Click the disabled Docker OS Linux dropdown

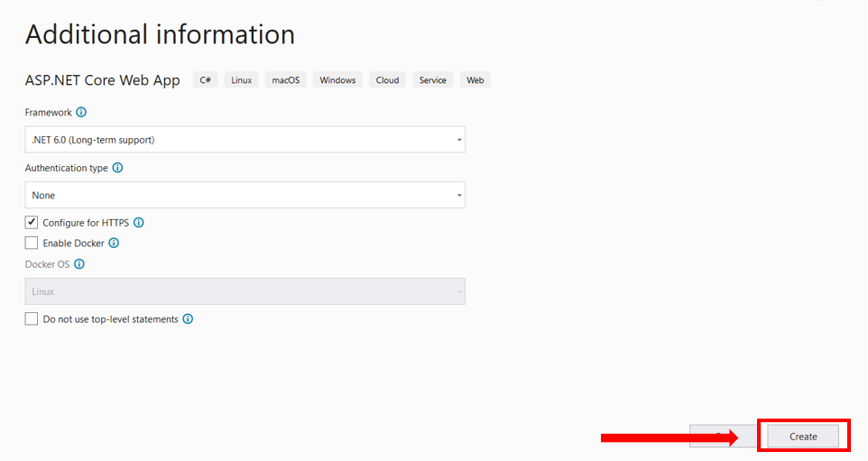click(245, 291)
